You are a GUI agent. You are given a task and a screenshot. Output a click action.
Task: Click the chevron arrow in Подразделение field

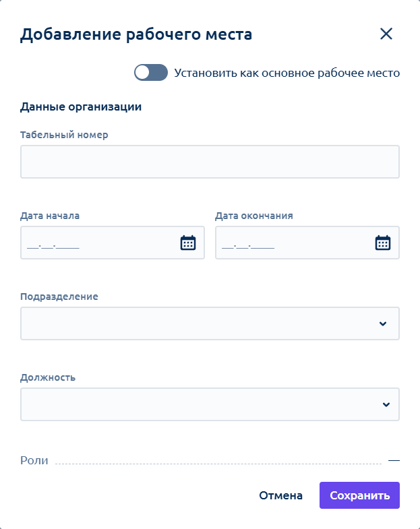pos(383,323)
